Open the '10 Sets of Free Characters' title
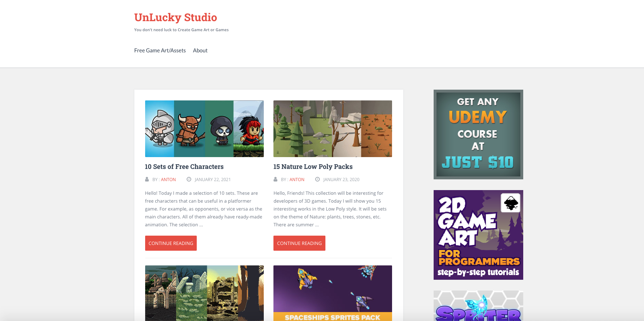Viewport: 644px width, 321px height. click(184, 167)
